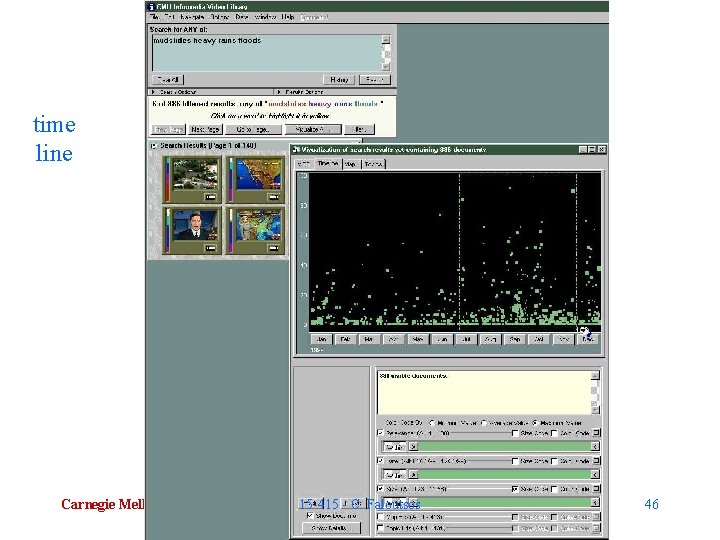Adjust the second-row green range slider bar
The image size is (720, 540).
pos(505,474)
